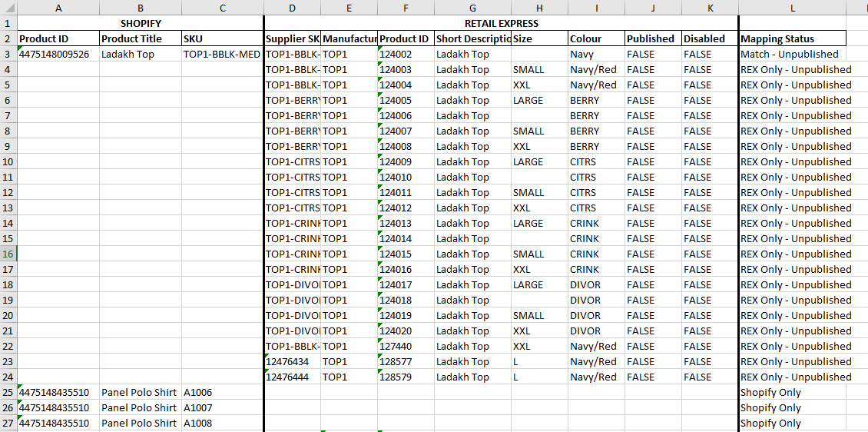Select column G header

point(472,8)
